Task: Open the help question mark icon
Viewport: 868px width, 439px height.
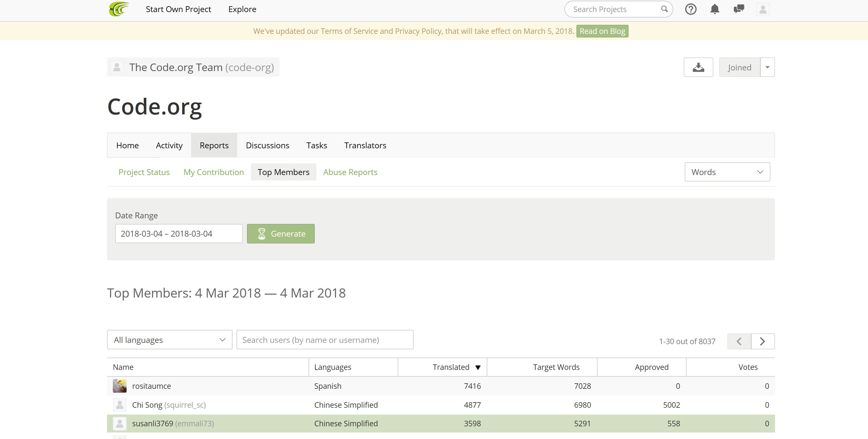Action: tap(691, 9)
